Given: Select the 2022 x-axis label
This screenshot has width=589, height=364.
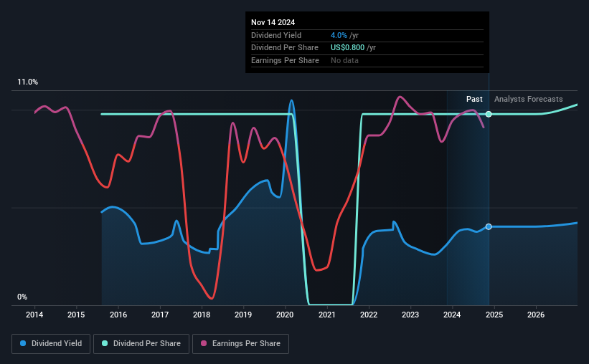Looking at the screenshot, I should (369, 315).
